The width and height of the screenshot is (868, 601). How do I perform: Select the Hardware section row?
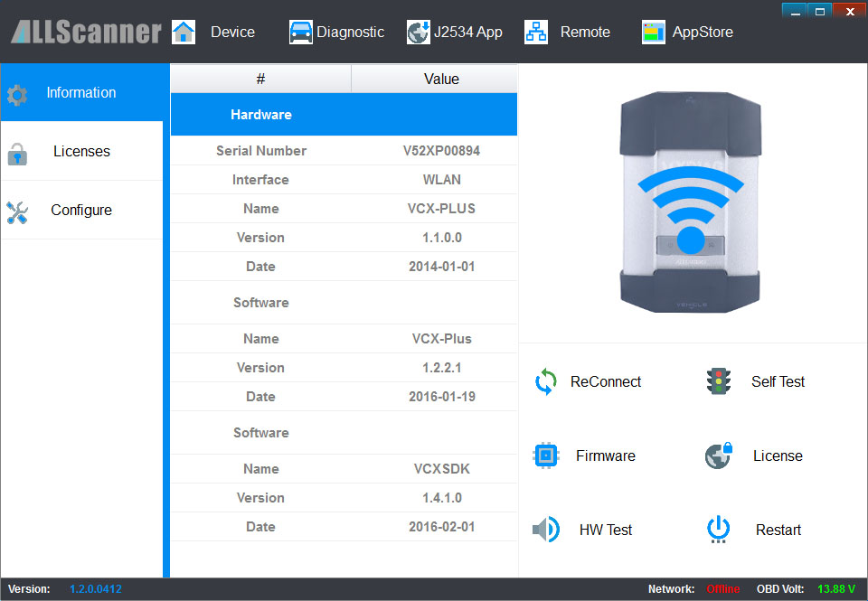(x=344, y=115)
